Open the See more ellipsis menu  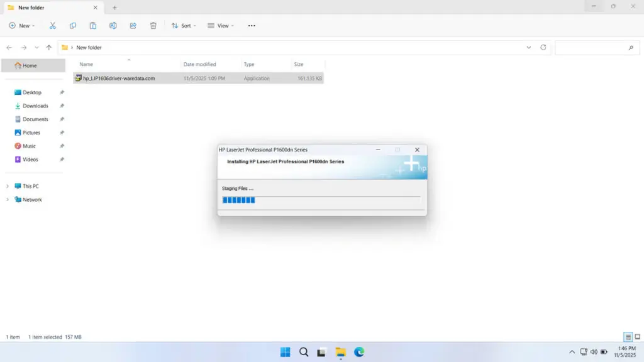pos(251,25)
